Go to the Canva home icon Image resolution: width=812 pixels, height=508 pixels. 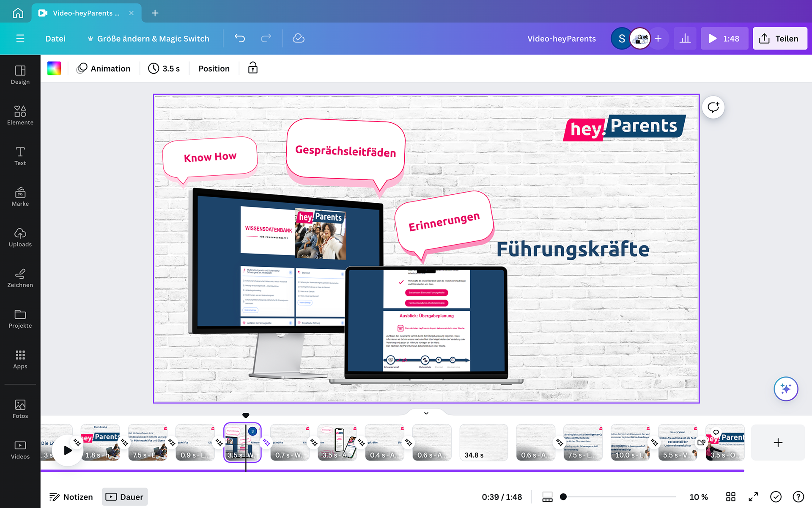(x=18, y=13)
